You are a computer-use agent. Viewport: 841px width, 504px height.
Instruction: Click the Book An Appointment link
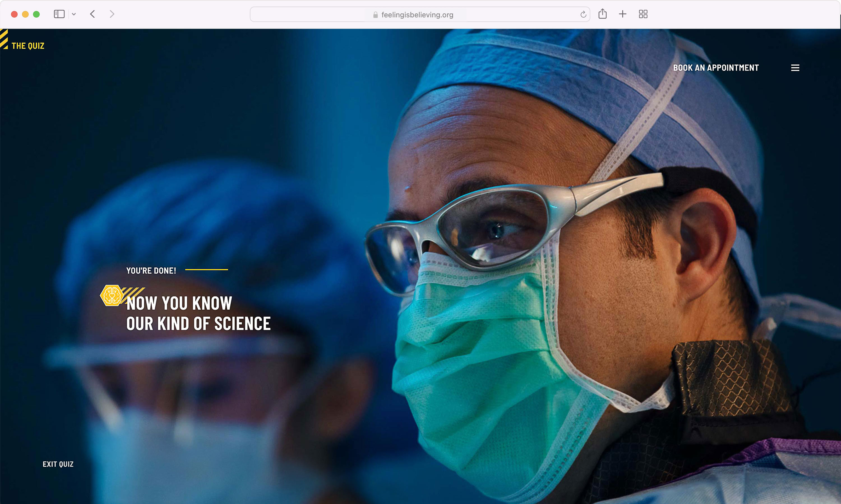[x=716, y=68]
